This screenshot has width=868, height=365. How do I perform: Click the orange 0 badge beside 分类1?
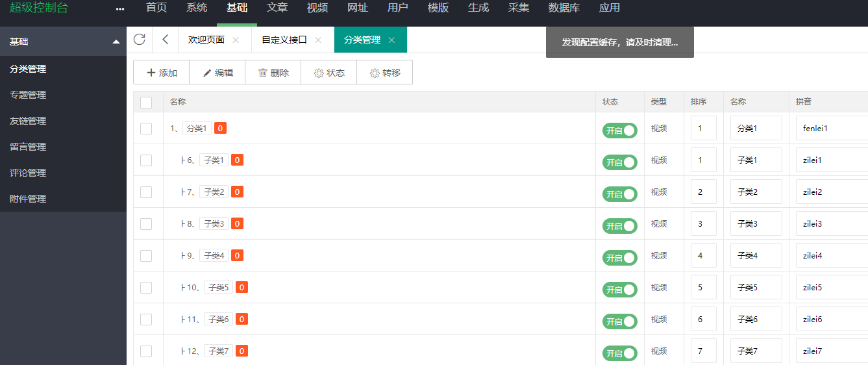tap(220, 128)
